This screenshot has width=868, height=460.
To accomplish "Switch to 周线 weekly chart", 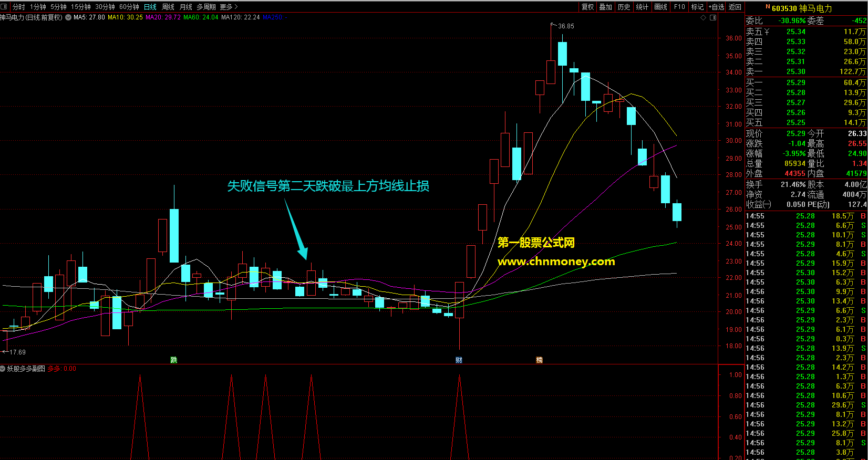I will (x=168, y=7).
